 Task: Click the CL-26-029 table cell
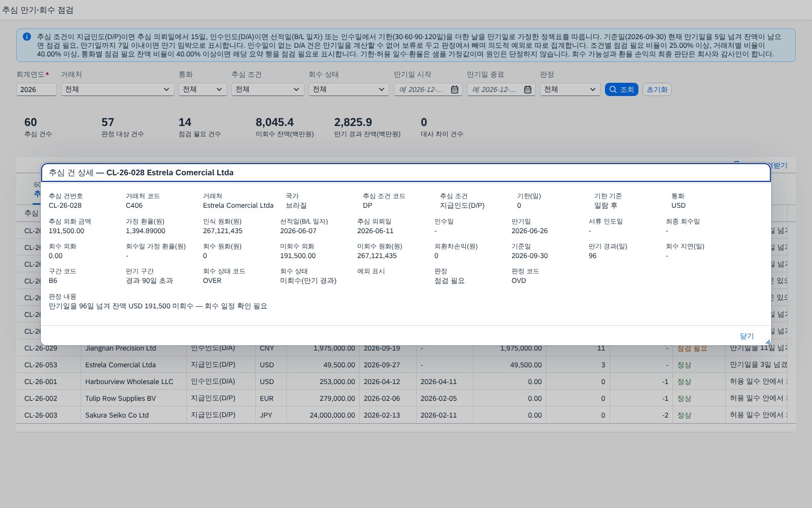click(49, 348)
